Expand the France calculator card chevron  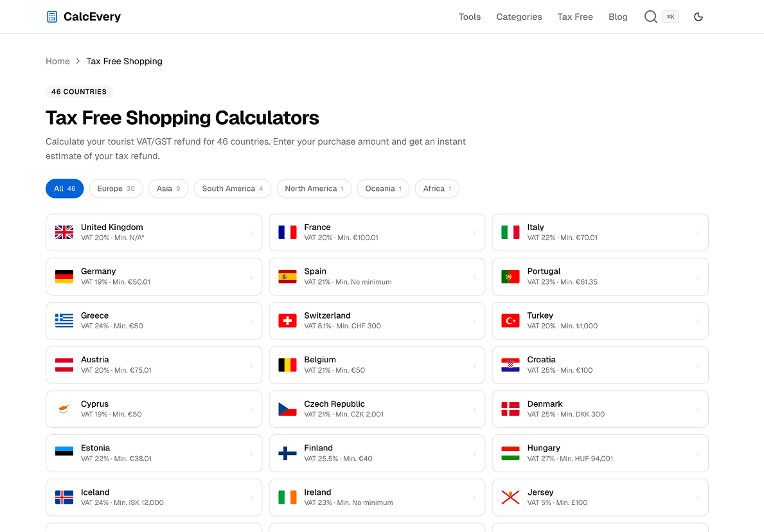(475, 232)
